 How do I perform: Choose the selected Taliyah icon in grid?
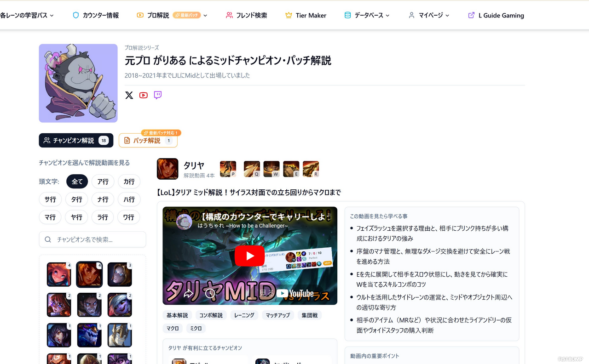coord(89,274)
